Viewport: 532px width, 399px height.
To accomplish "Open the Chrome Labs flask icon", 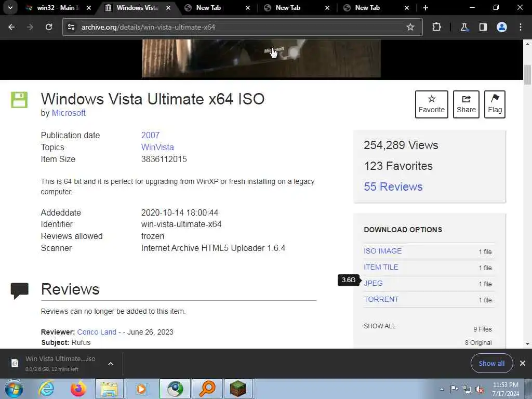I will [464, 27].
